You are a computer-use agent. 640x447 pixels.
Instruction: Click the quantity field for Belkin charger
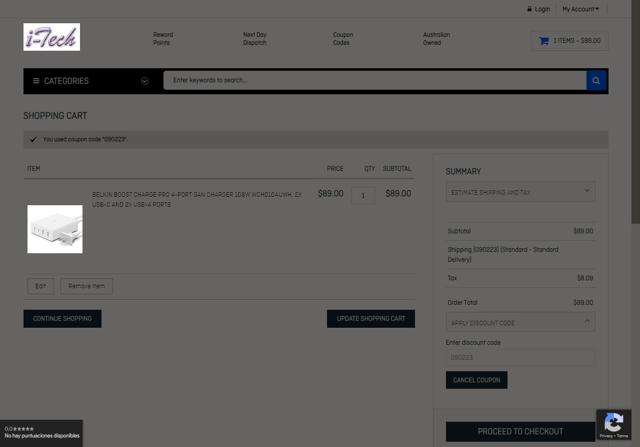pyautogui.click(x=363, y=196)
